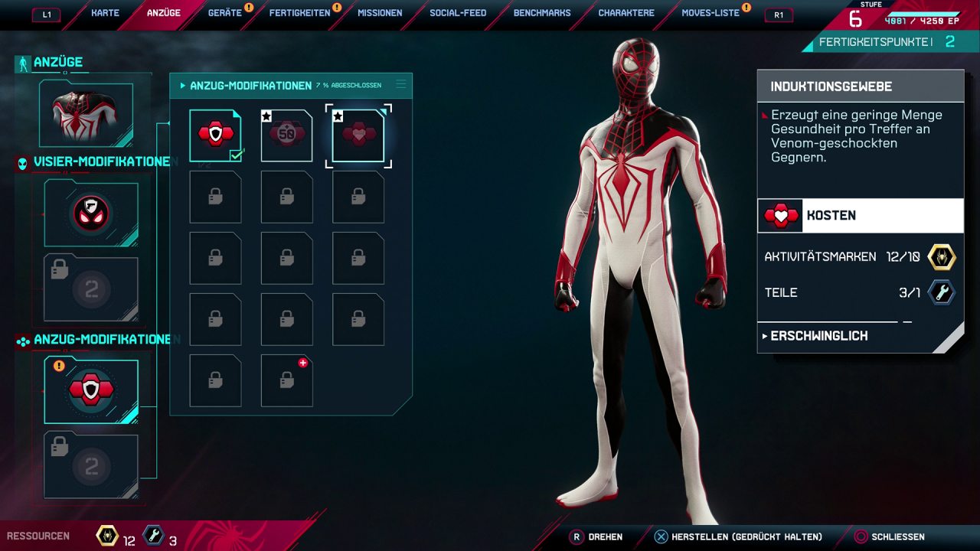Click the Aktivitätsmarken 12/10 cost row

point(860,257)
